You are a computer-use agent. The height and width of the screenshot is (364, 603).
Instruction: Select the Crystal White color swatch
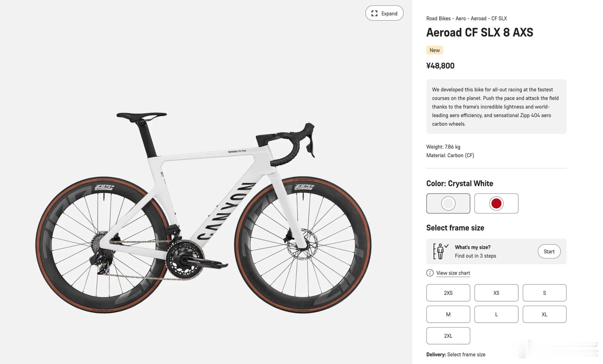coord(448,203)
